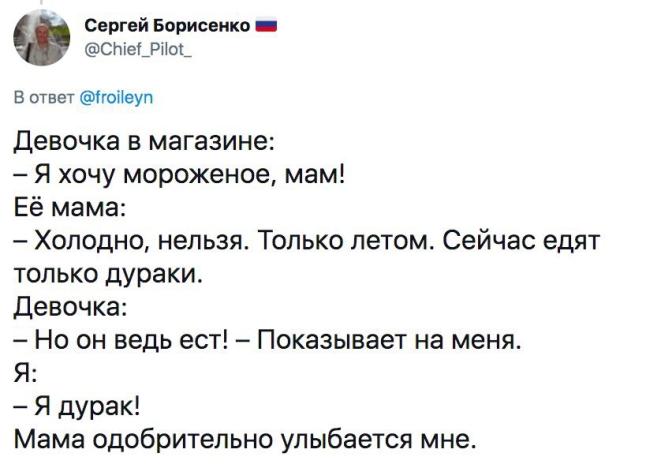Click the Russian flag emoji beside the name
The width and height of the screenshot is (660, 468).
tap(266, 26)
